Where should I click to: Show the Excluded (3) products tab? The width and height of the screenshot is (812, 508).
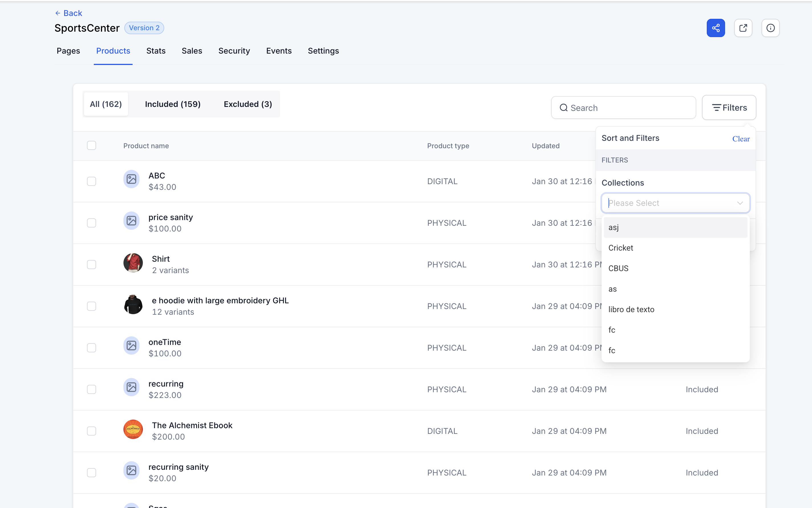(247, 104)
